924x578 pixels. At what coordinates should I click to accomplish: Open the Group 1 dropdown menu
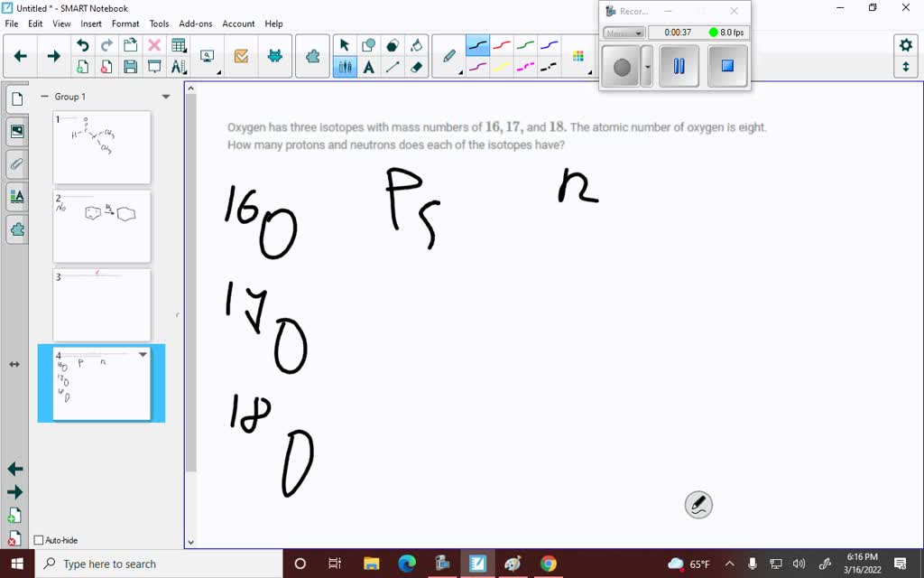tap(165, 96)
